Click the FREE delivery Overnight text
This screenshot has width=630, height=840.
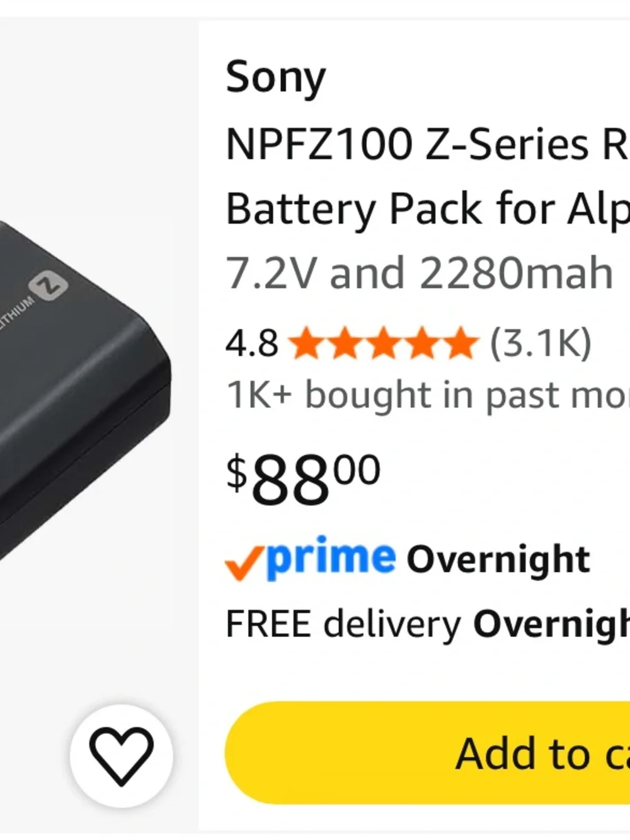tap(427, 624)
